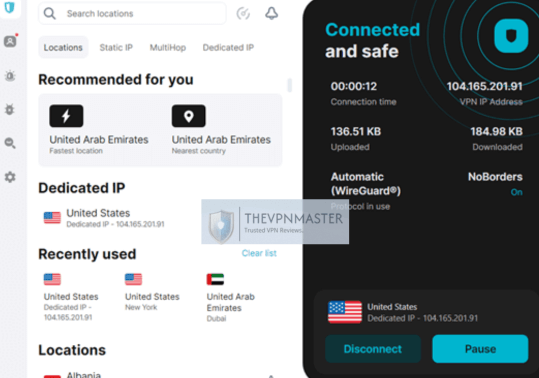539x378 pixels.
Task: Open the Settings gear sidebar icon
Action: point(10,177)
